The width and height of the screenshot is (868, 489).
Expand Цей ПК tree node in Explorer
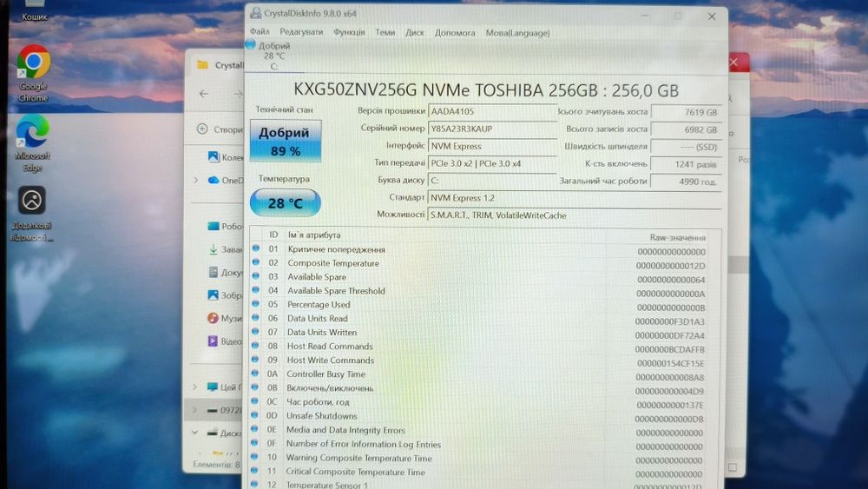tap(194, 387)
